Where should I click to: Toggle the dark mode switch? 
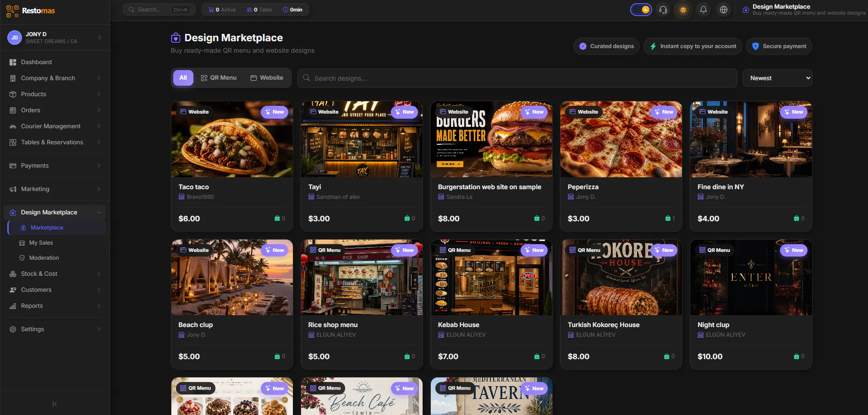point(641,10)
